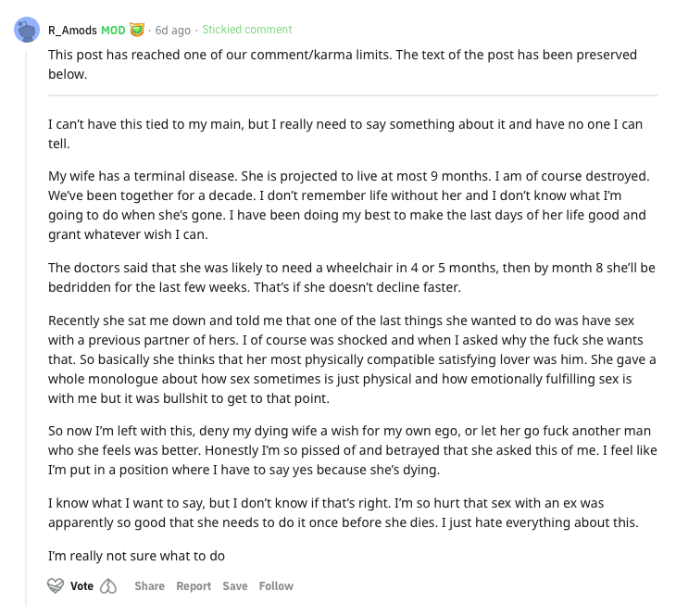Collapse the comment using the thread line
The height and width of the screenshot is (616, 676).
pos(26,328)
